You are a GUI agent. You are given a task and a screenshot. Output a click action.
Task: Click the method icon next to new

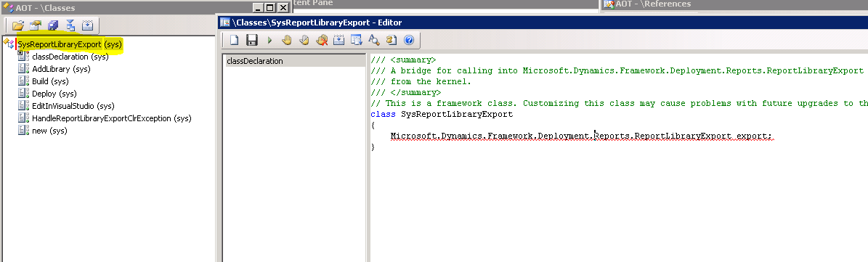coord(23,131)
